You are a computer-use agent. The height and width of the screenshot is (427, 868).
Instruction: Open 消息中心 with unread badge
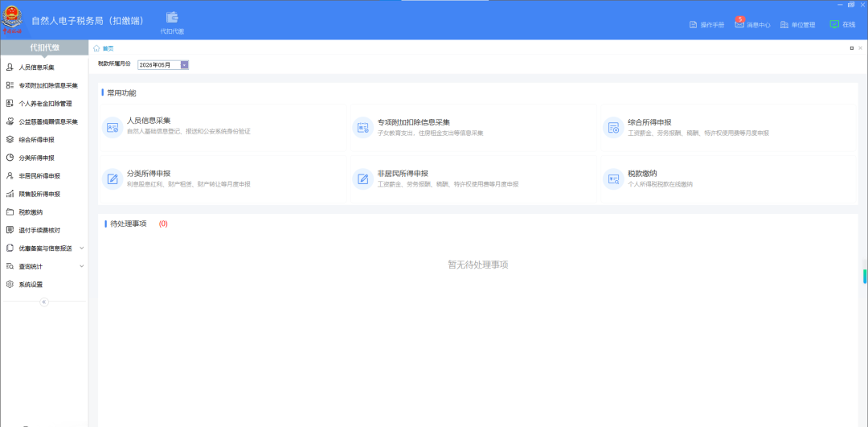(x=752, y=25)
